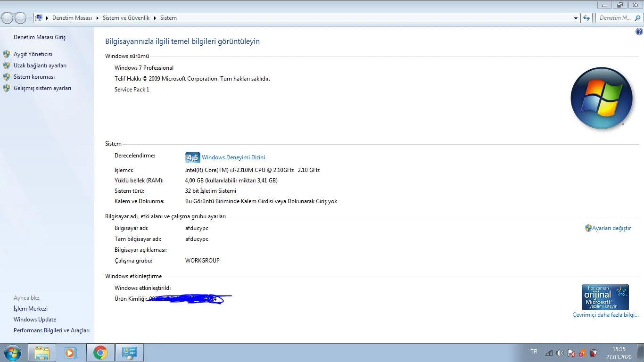Open Control Panel from the taskbar
The image size is (644, 362).
(129, 352)
